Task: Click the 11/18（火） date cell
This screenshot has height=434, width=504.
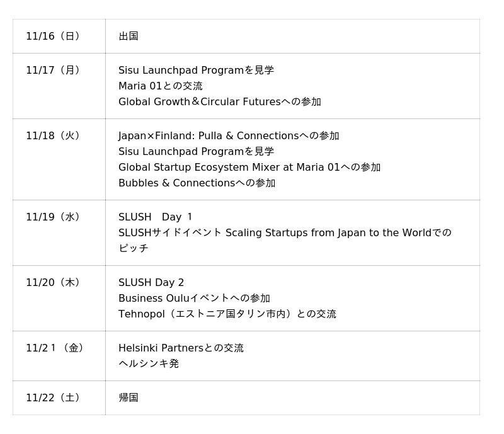Action: tap(54, 136)
